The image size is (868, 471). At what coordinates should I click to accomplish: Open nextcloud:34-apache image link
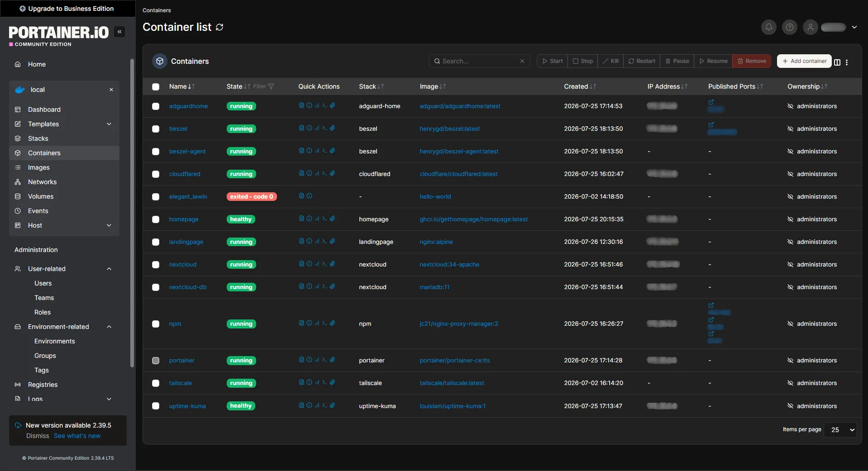coord(449,265)
